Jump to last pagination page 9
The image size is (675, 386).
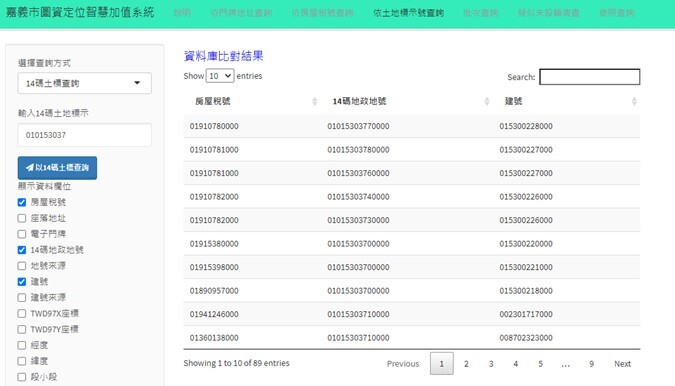[x=591, y=364]
